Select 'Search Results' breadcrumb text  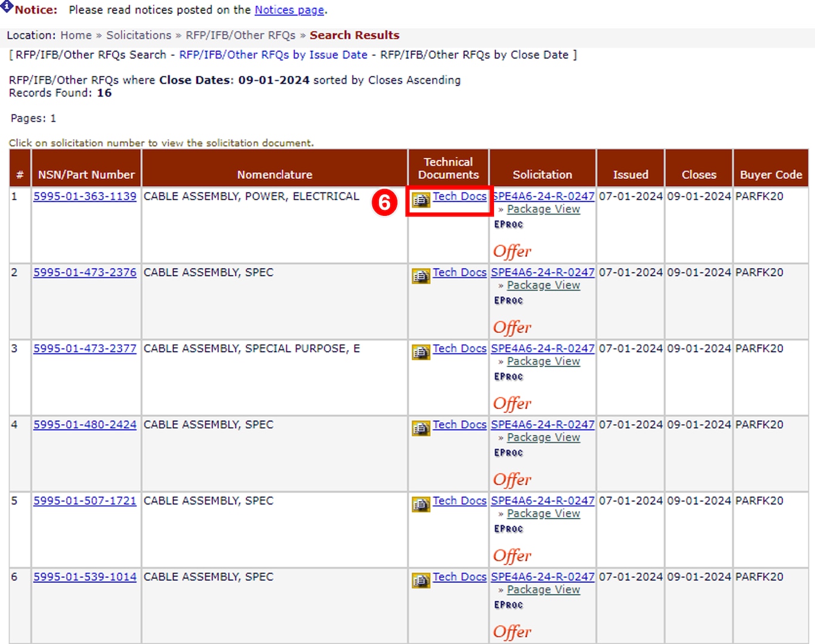(354, 35)
